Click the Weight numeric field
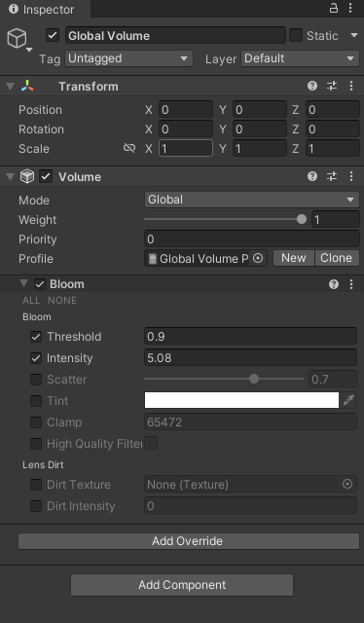Viewport: 364px width, 623px height. pos(336,219)
